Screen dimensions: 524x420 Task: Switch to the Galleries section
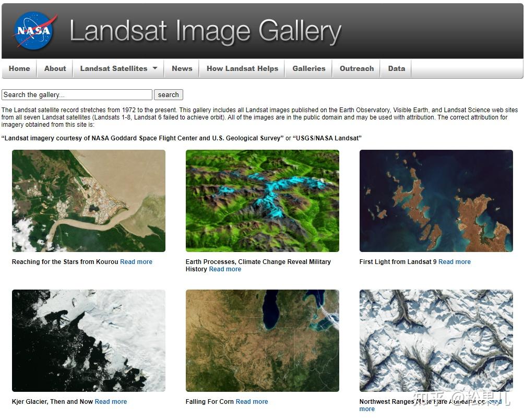(308, 68)
